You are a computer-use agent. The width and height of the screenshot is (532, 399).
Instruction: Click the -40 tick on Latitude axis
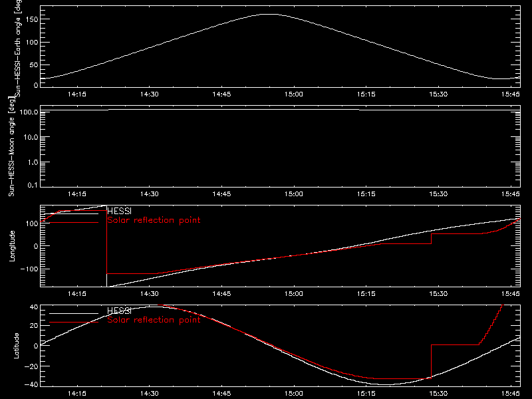(31, 385)
